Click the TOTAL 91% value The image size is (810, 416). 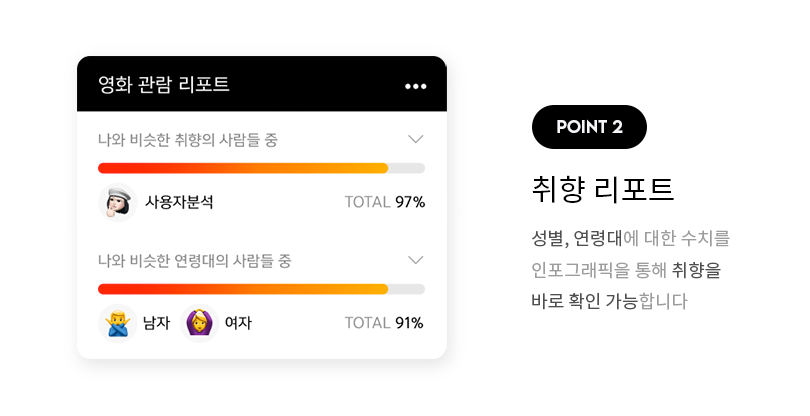(x=384, y=323)
